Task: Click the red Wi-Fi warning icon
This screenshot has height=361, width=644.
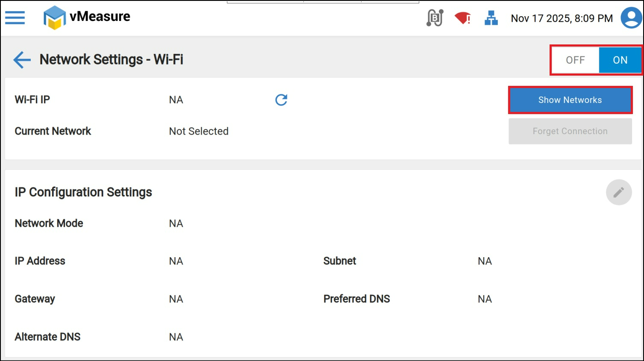Action: point(462,18)
